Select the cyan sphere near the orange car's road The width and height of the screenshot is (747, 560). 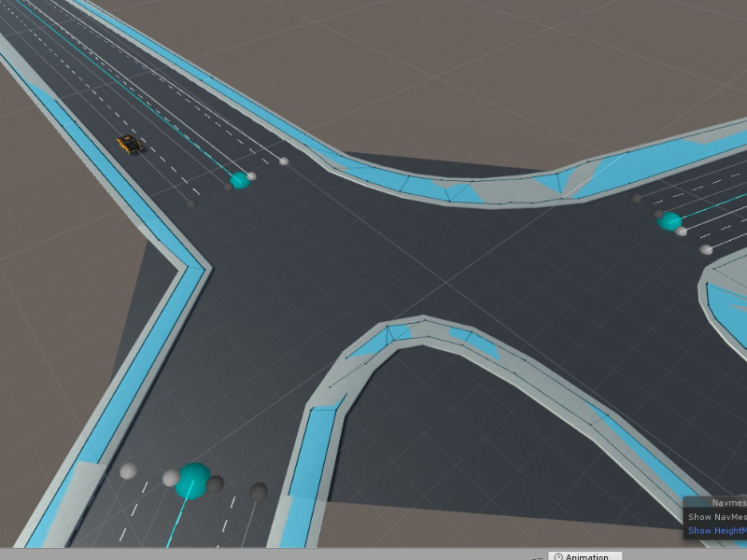[240, 179]
